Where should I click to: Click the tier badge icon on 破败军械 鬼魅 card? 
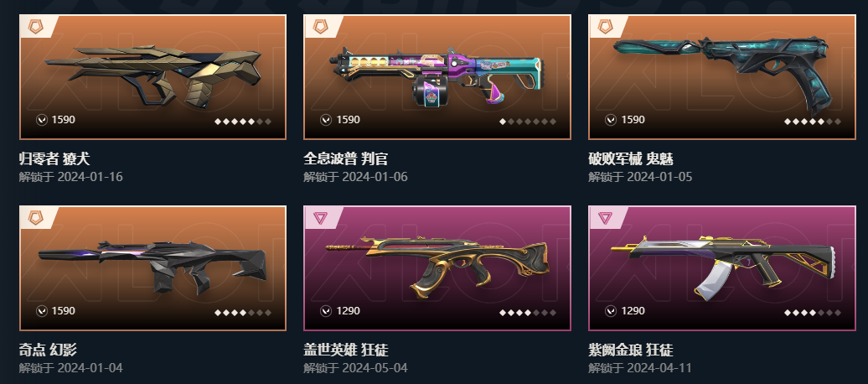pyautogui.click(x=605, y=26)
